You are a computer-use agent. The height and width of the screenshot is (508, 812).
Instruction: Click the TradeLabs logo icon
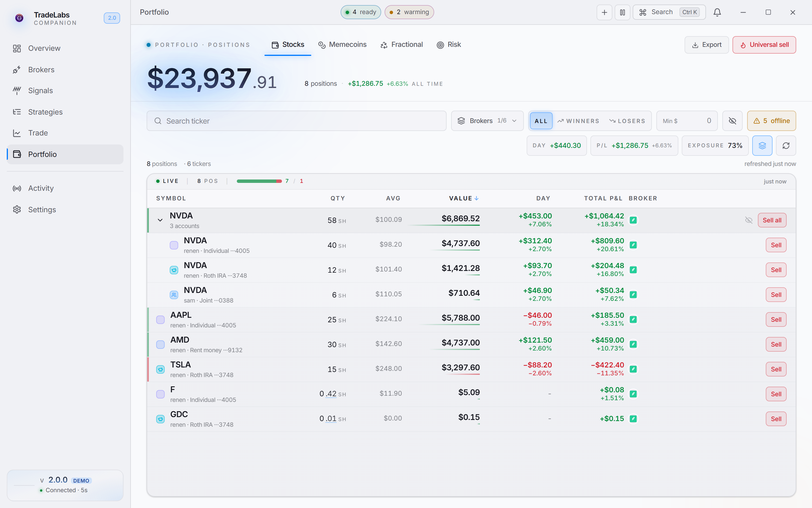[19, 18]
